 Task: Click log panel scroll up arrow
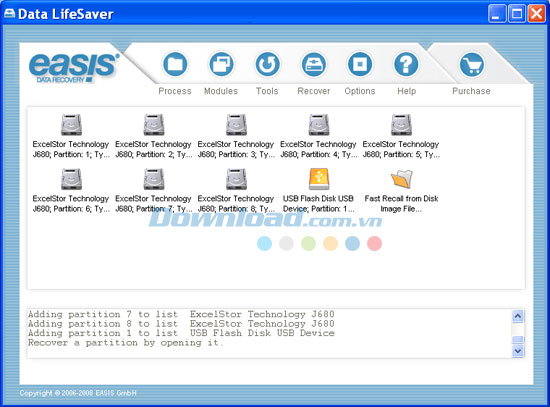pyautogui.click(x=518, y=316)
